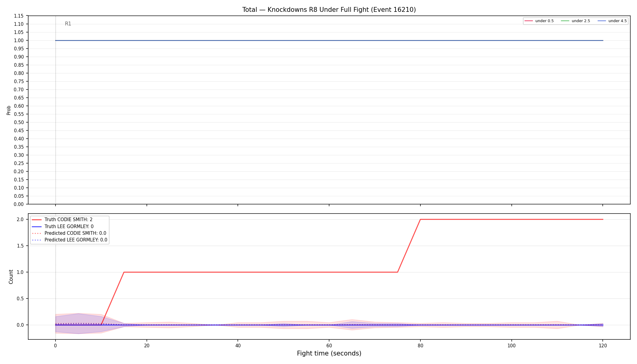Click the chart title mentioning Event 16210
The width and height of the screenshot is (637, 364).
[329, 10]
